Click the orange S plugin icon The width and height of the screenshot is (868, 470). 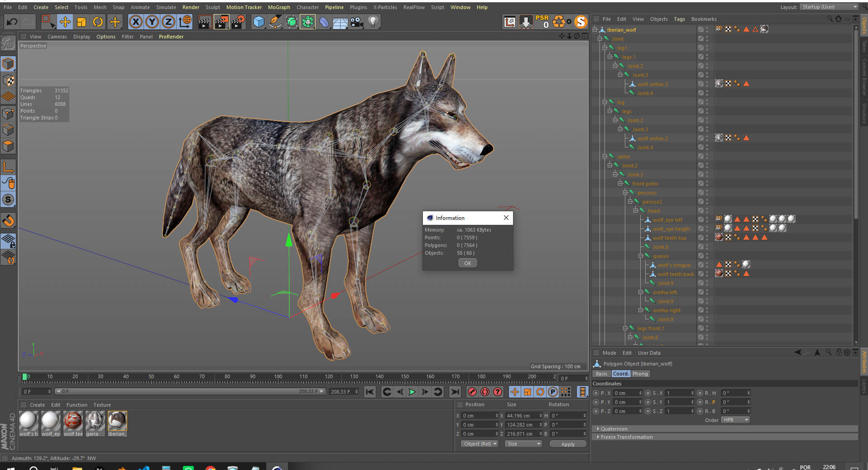click(x=580, y=22)
